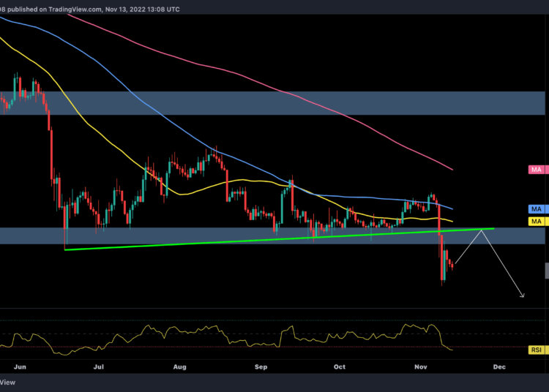Click the blue MA label tag
This screenshot has width=549, height=392.
(x=539, y=209)
